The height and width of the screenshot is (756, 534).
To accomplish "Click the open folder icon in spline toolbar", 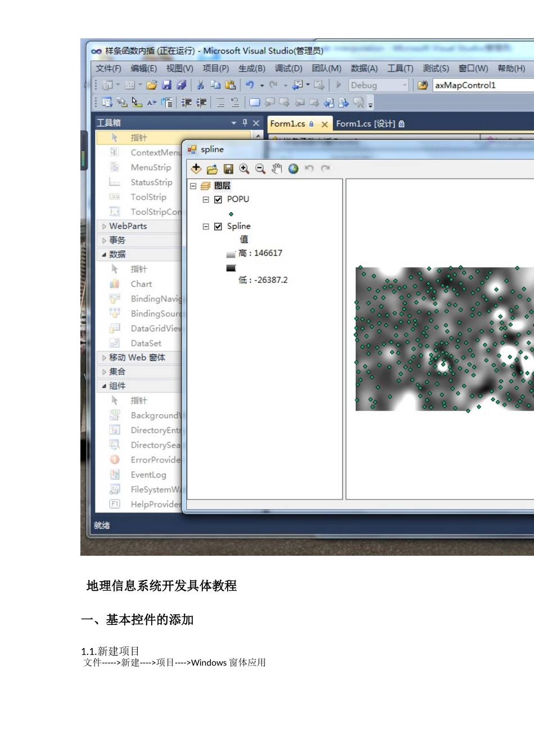I will (212, 169).
